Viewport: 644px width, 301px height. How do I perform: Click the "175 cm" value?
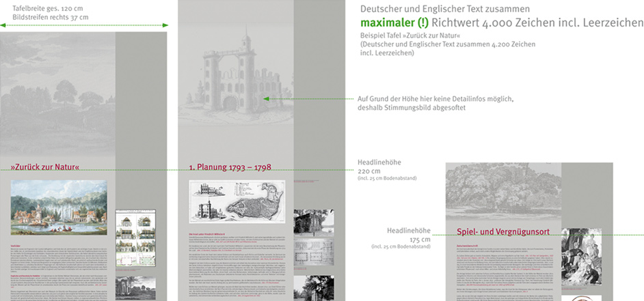420,240
